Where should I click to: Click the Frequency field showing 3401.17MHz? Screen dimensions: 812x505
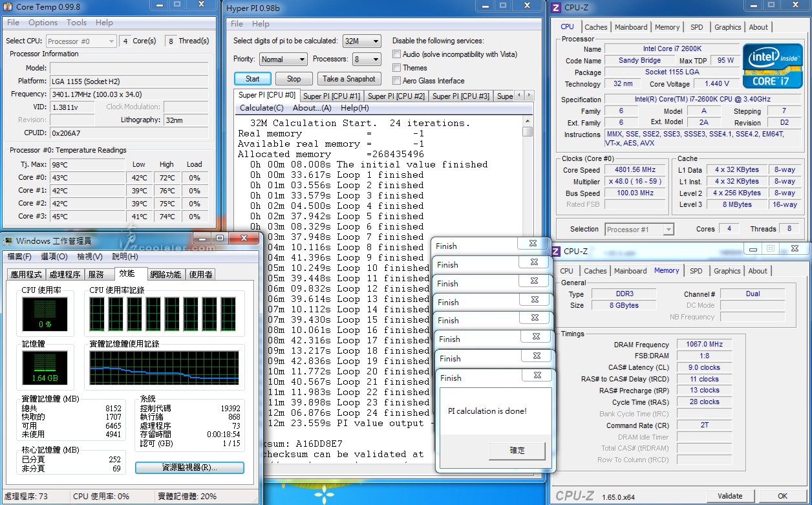[129, 94]
